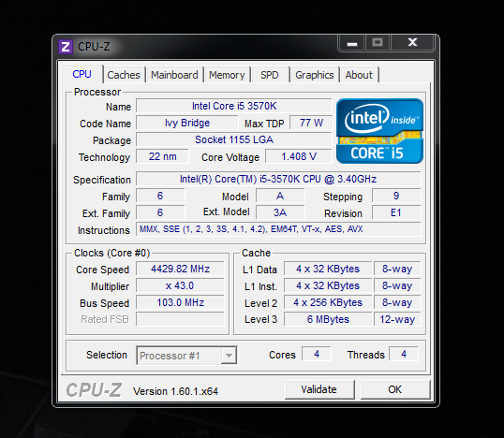Screen dimensions: 504x438
Task: Click the Stepping value 9
Action: pyautogui.click(x=396, y=196)
